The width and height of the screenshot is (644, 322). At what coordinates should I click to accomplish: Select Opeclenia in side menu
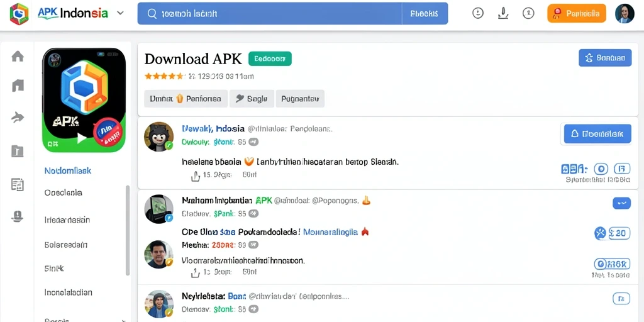click(64, 192)
